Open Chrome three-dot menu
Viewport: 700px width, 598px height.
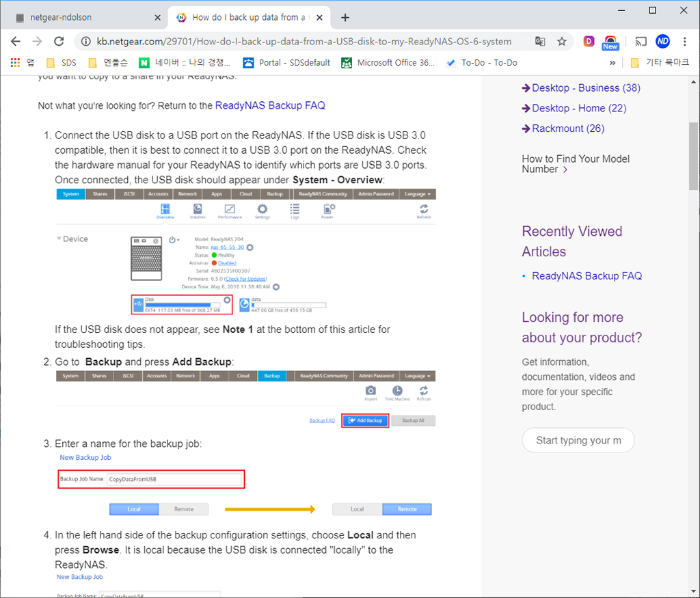[684, 42]
